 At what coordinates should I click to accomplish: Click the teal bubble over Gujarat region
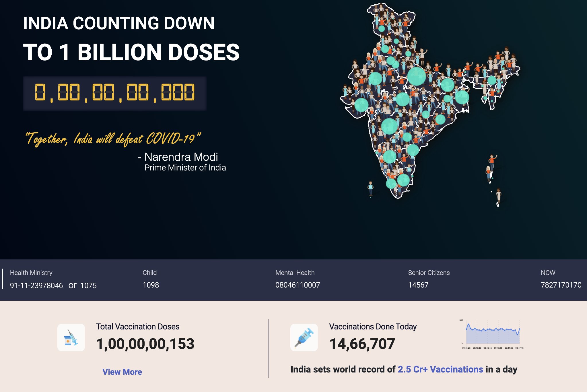click(x=361, y=105)
